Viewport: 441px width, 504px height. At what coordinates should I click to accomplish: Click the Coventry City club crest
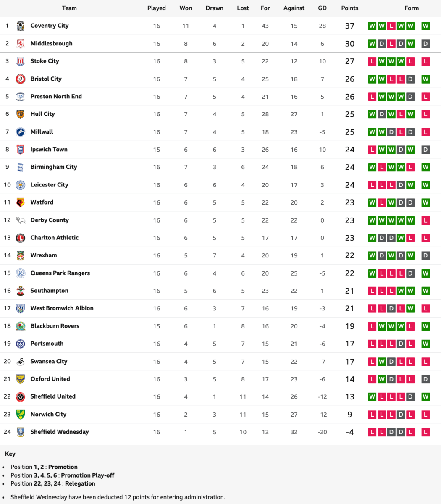(20, 26)
